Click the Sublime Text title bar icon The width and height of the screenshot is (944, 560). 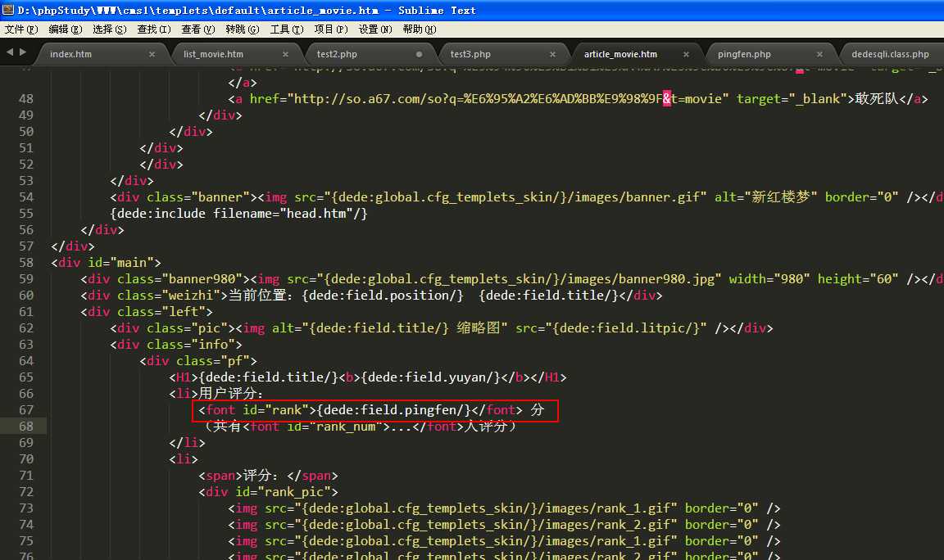pos(8,10)
